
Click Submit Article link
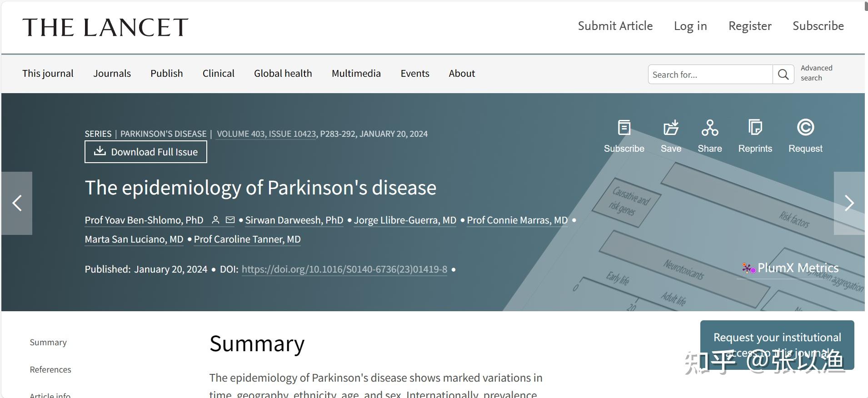(615, 26)
